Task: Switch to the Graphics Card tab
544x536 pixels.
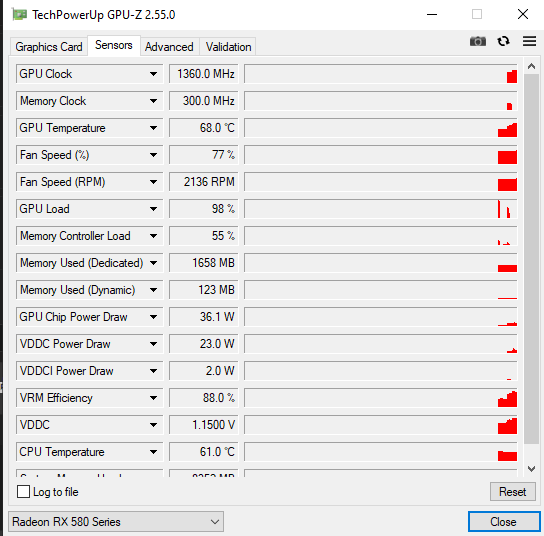Action: tap(49, 46)
